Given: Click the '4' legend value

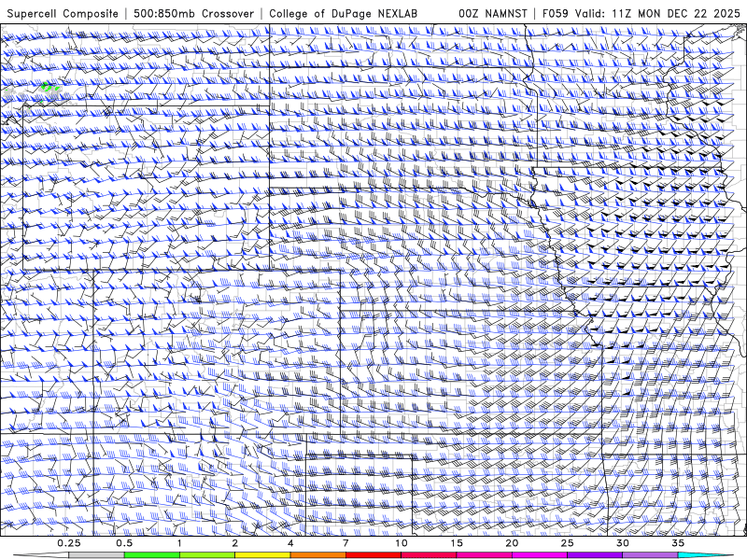Looking at the screenshot, I should (x=290, y=543).
